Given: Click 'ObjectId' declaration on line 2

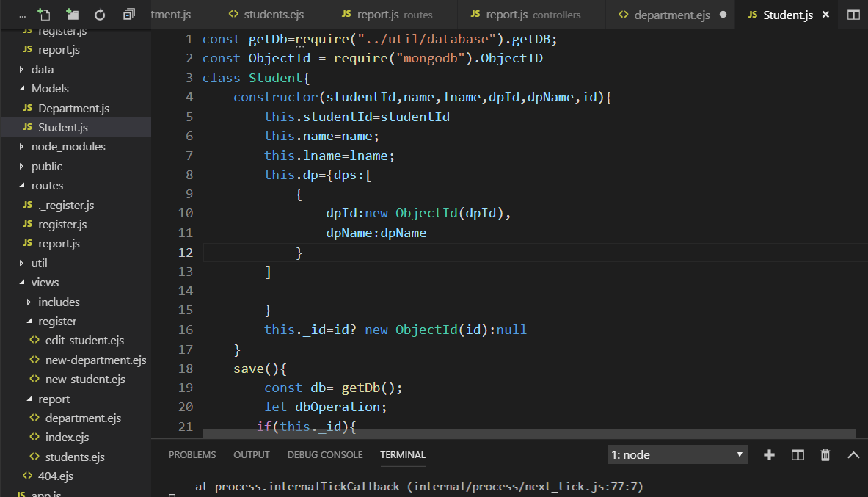Looking at the screenshot, I should coord(279,59).
